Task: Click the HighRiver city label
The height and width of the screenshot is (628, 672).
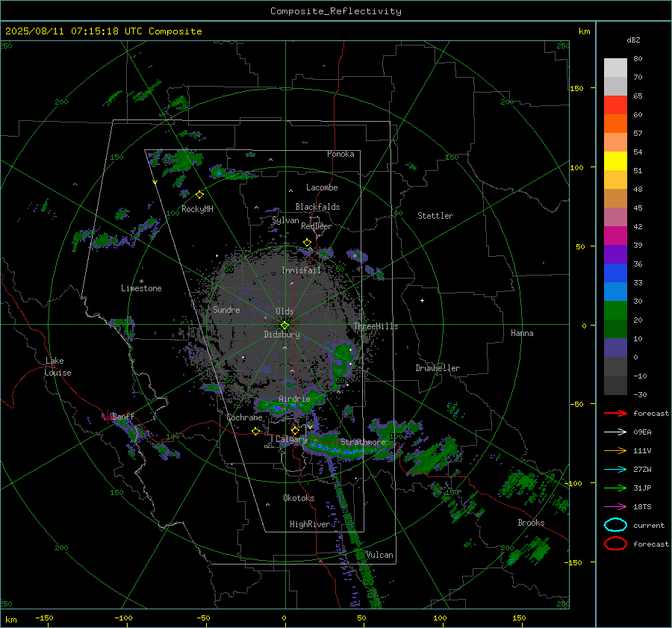Action: [310, 524]
